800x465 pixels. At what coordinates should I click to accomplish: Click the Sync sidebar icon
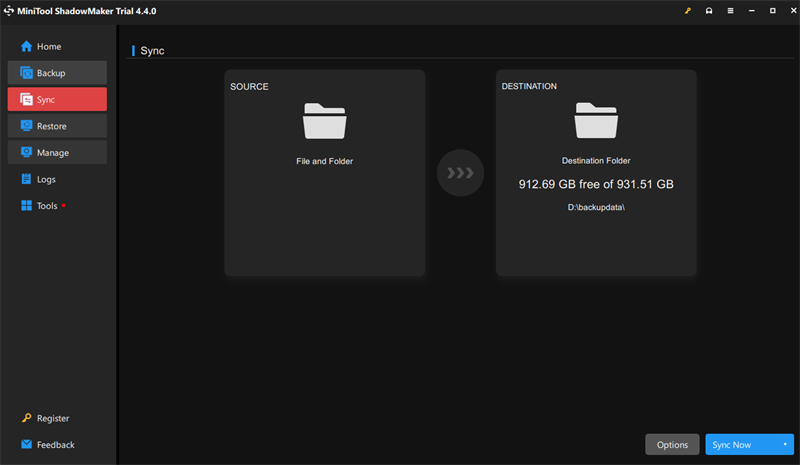(26, 99)
